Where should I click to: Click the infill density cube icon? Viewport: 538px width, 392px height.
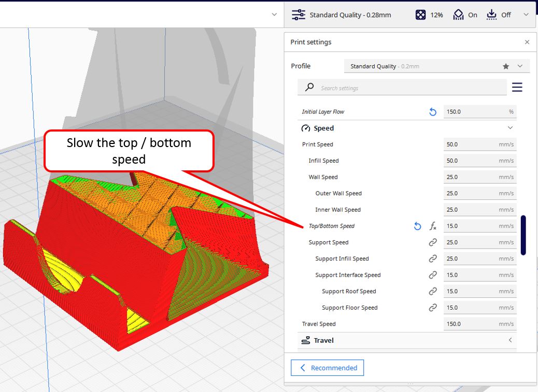[421, 14]
